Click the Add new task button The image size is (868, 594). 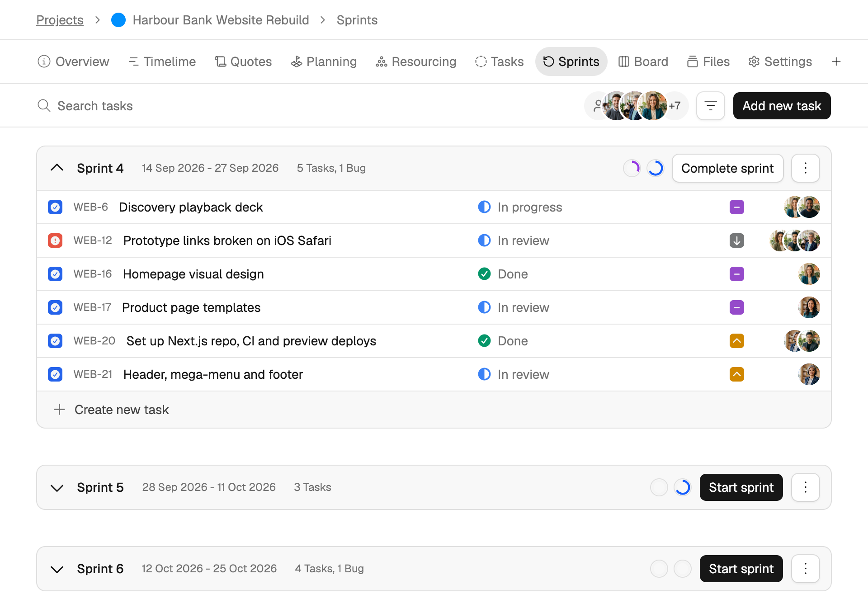tap(782, 106)
